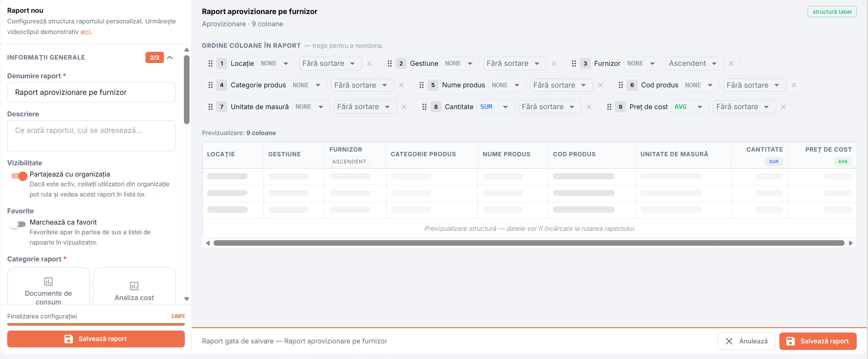This screenshot has width=868, height=359.
Task: Click the preview table horizontal scrollbar
Action: point(529,243)
